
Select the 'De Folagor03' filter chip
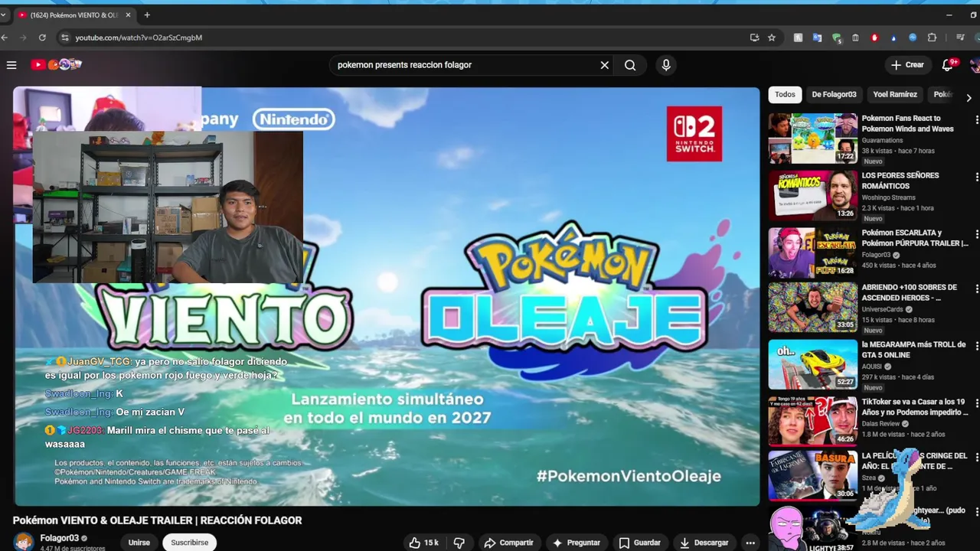[834, 95]
